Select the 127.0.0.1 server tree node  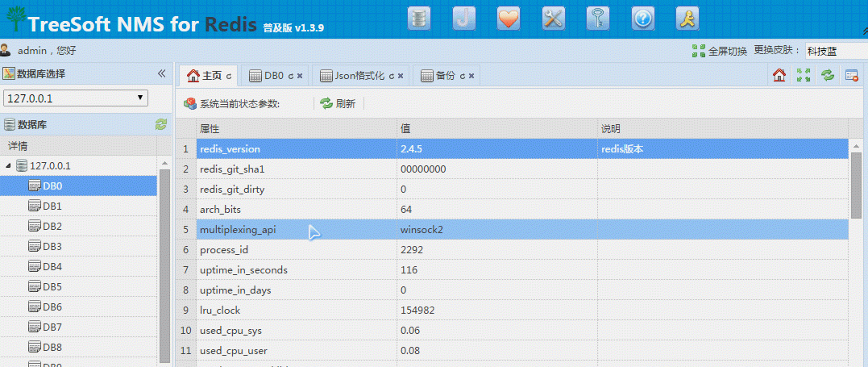pyautogui.click(x=50, y=166)
